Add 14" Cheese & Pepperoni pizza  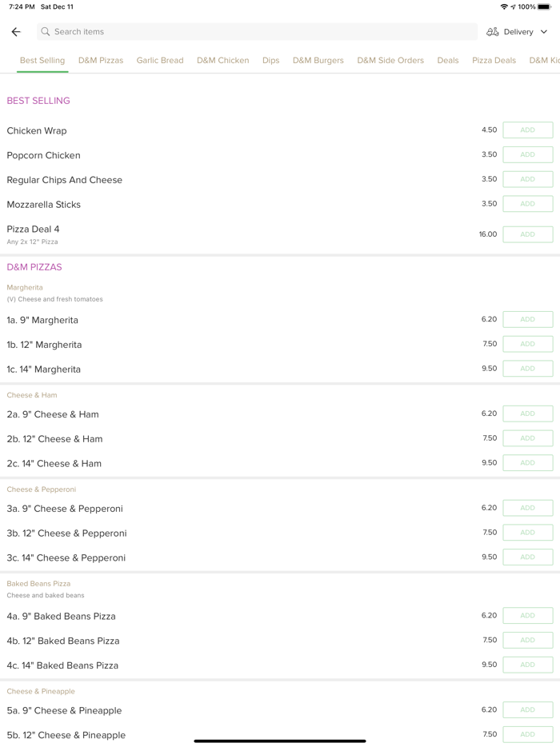point(527,557)
